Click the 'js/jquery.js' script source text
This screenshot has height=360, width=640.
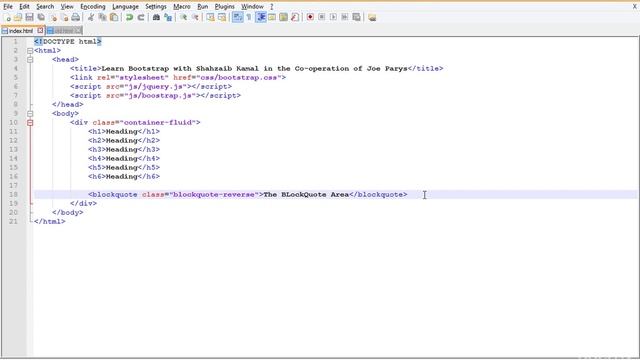(155, 87)
